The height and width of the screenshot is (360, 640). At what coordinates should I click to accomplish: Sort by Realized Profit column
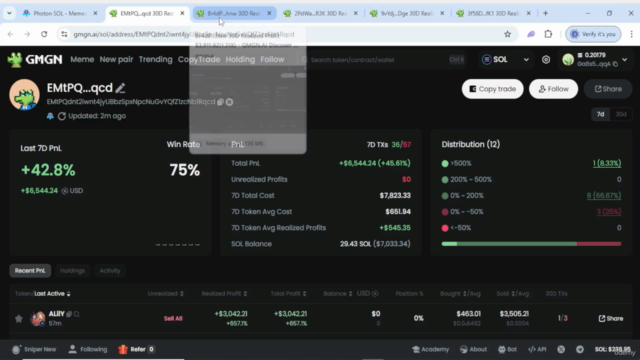point(224,293)
